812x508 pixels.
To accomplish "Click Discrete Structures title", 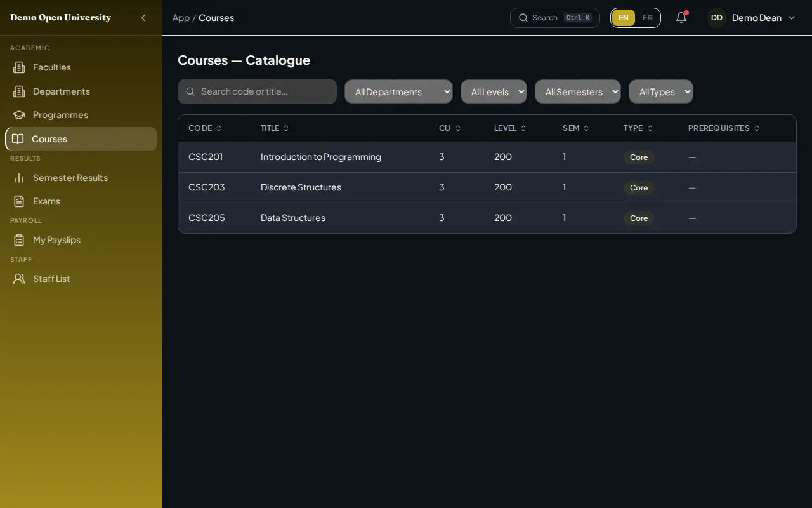I will [301, 187].
